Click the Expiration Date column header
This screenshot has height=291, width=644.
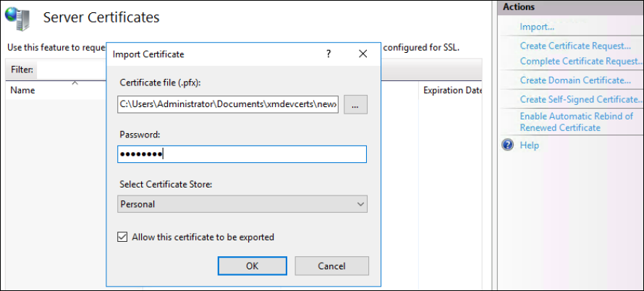click(x=453, y=90)
